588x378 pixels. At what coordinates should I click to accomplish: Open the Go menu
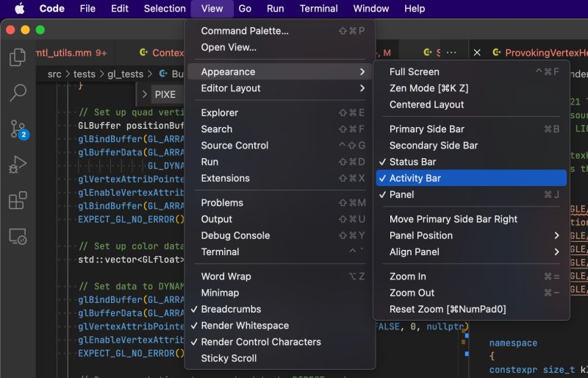point(245,8)
